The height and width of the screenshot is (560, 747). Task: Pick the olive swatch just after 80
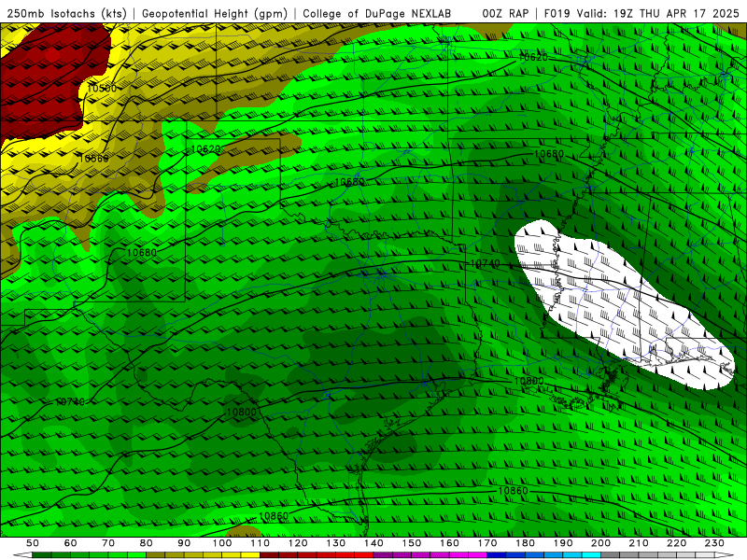coord(156,555)
